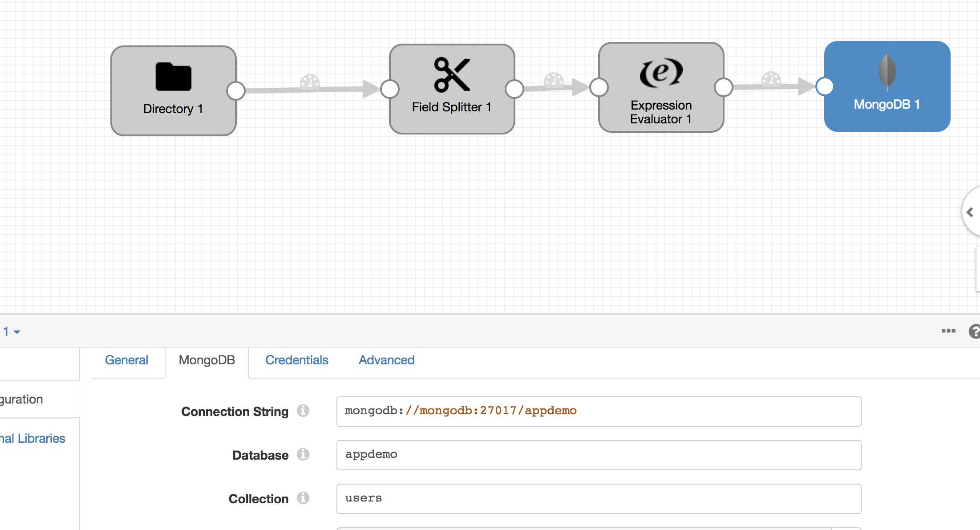Click the Expression Evaluator 1 input port

599,87
